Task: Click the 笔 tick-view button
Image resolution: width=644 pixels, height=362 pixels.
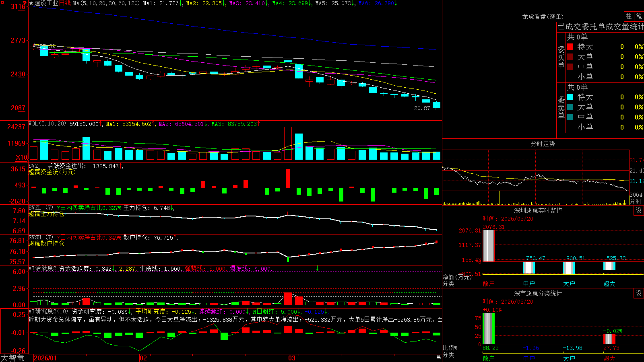Action: (639, 16)
